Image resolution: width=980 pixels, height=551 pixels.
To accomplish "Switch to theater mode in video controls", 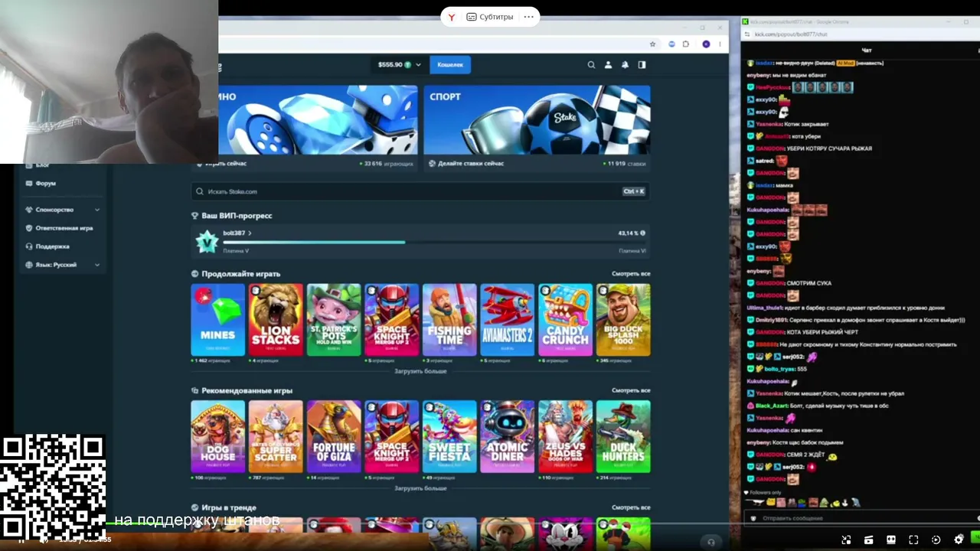I will tap(891, 540).
